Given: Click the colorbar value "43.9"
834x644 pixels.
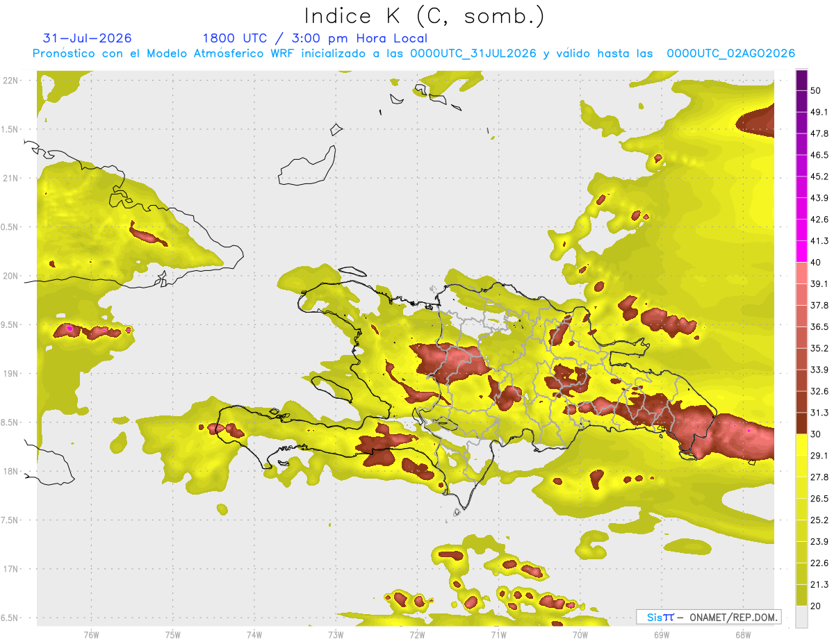Looking at the screenshot, I should (x=819, y=198).
